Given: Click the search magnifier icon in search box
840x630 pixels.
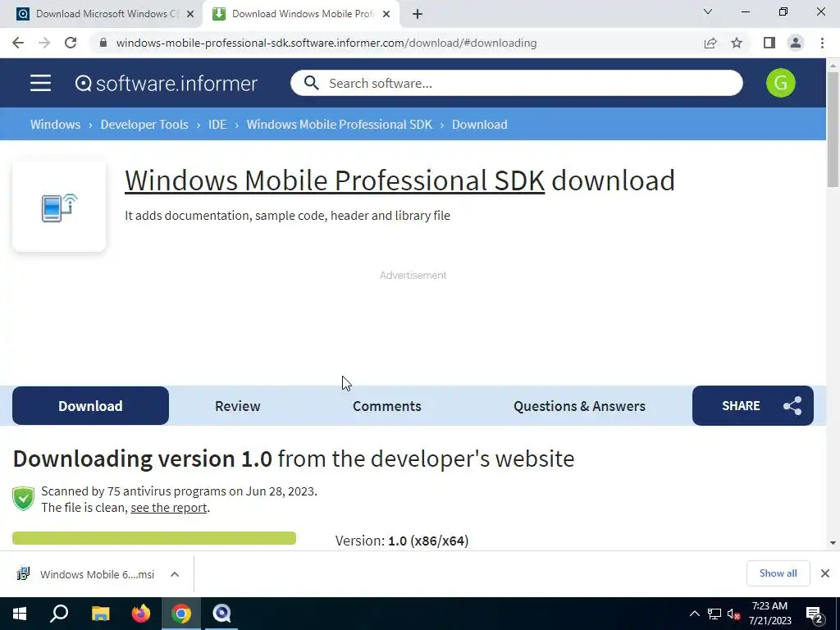Looking at the screenshot, I should click(311, 83).
